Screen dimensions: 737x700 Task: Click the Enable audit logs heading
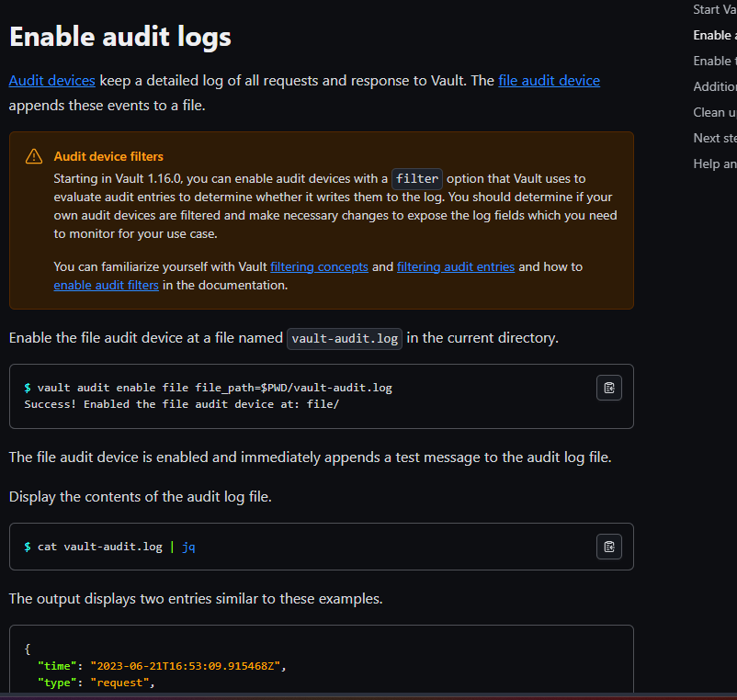pos(120,37)
